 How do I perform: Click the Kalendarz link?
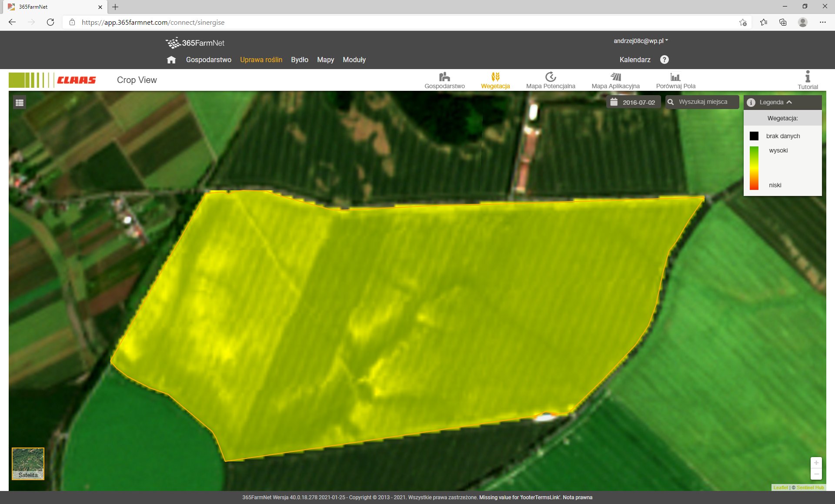[635, 60]
